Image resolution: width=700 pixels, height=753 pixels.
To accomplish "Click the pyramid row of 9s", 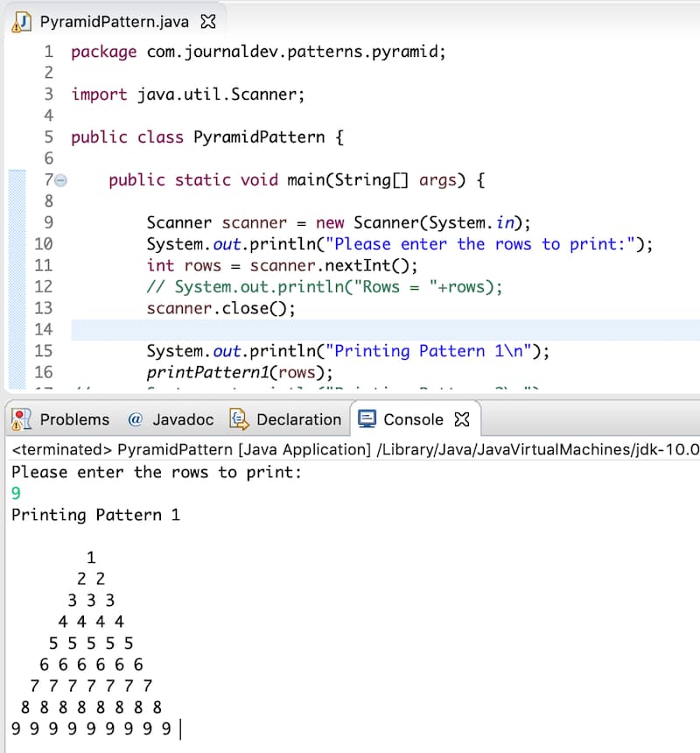I will click(x=91, y=728).
